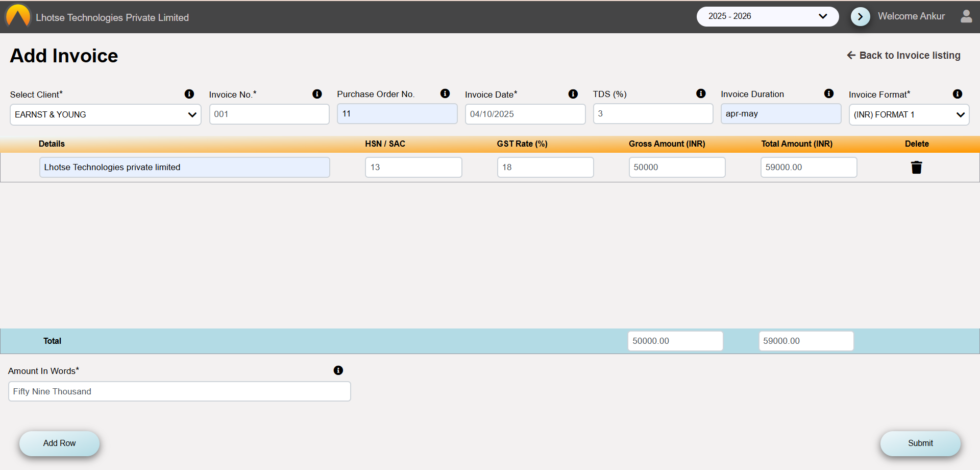Image resolution: width=980 pixels, height=470 pixels.
Task: Focus the Total gross field 50000.00
Action: coord(675,341)
